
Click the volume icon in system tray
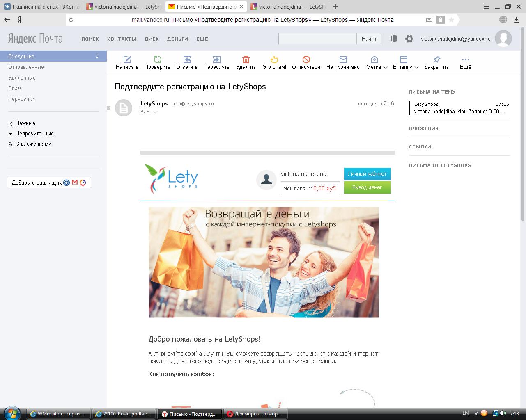503,413
